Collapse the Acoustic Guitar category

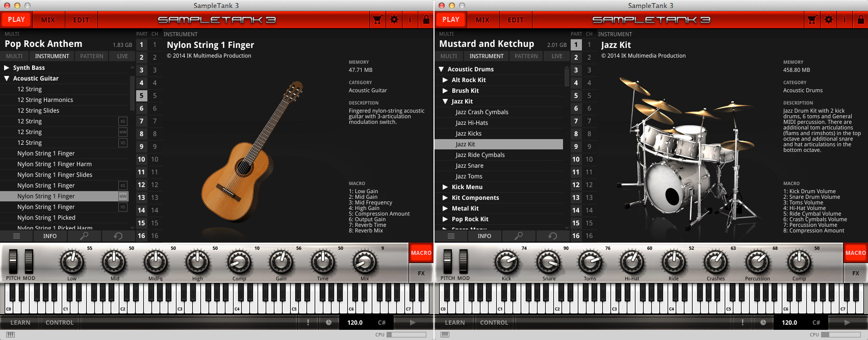tap(7, 79)
